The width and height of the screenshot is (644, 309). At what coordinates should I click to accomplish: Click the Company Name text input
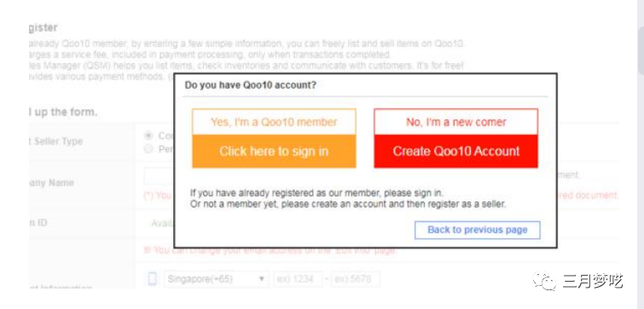tap(159, 177)
